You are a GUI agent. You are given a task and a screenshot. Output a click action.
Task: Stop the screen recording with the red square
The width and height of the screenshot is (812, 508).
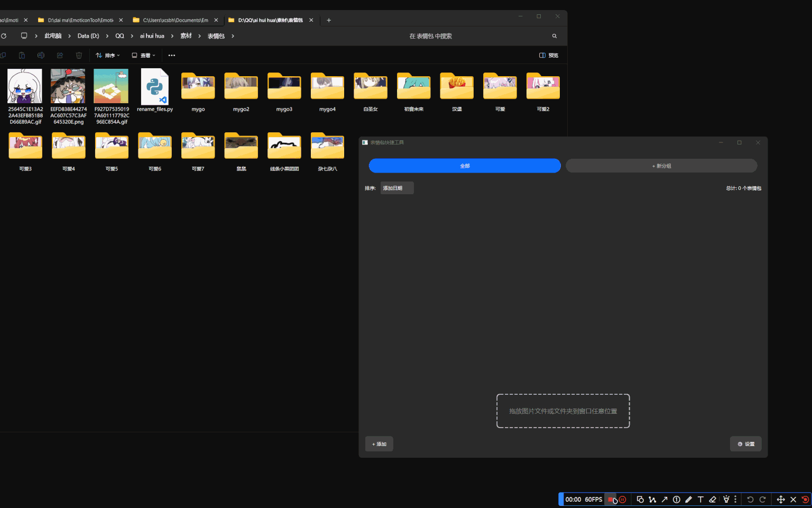click(611, 500)
